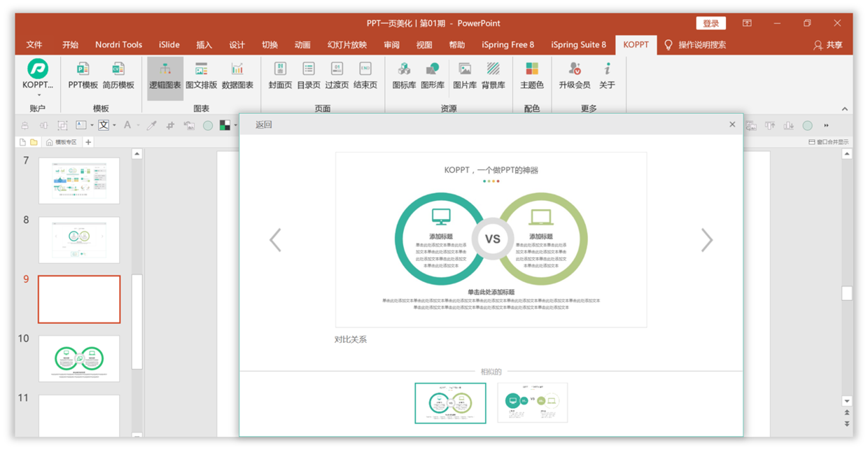
Task: Open the PPT模板 template library
Action: coord(83,76)
